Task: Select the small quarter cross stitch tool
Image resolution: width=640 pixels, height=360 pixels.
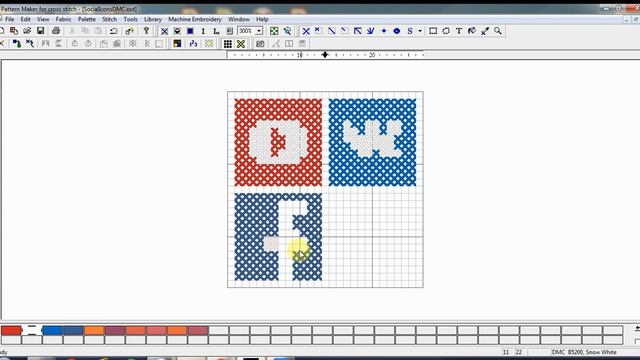Action: pyautogui.click(x=318, y=31)
